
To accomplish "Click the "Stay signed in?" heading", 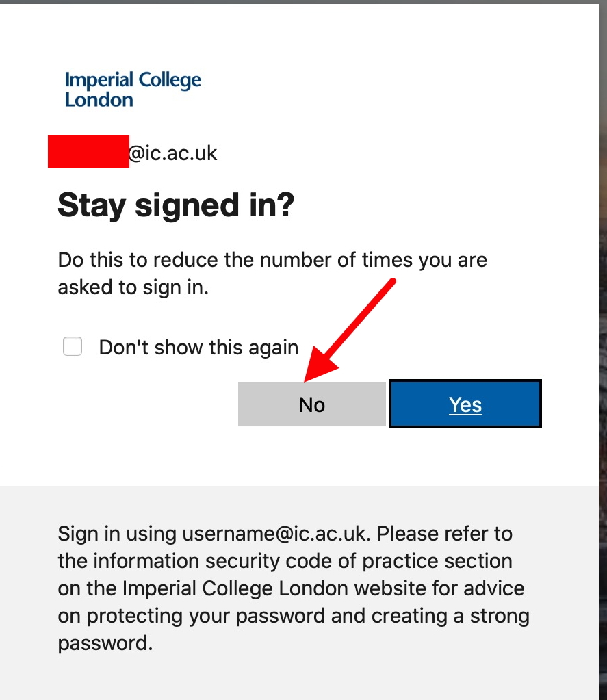I will [x=176, y=205].
